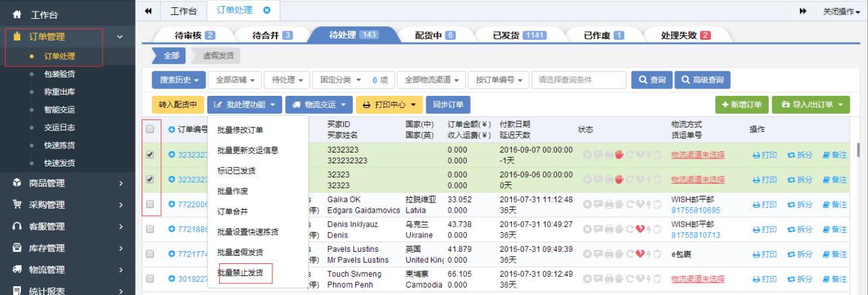This screenshot has height=295, width=868.
Task: Click the grey hand status icon in Gaika OK row
Action: [618, 204]
